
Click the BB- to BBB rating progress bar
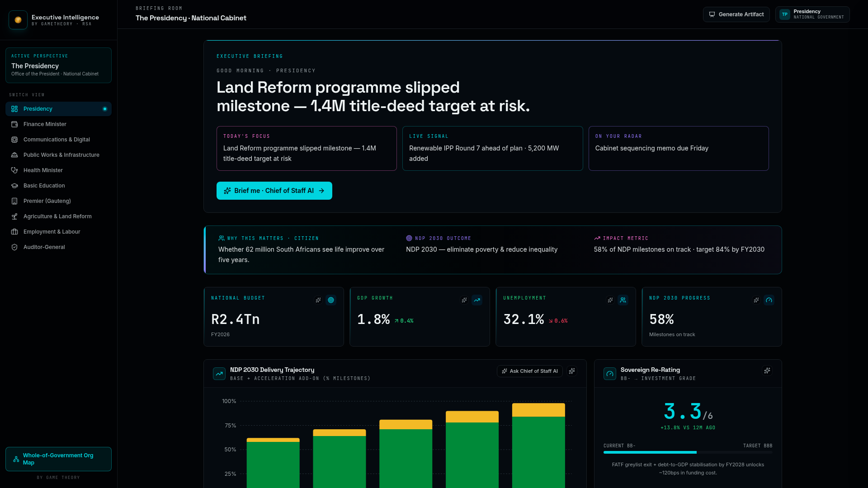click(x=688, y=452)
